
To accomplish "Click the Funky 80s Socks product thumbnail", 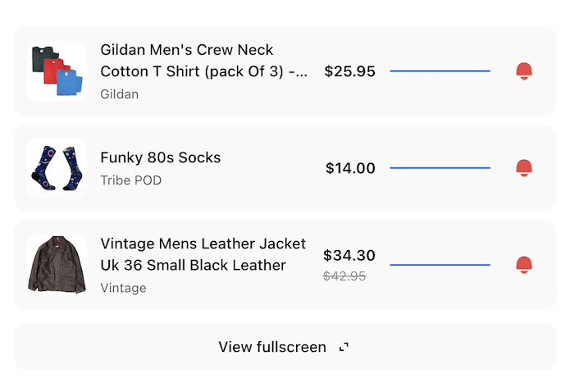I will (x=57, y=168).
